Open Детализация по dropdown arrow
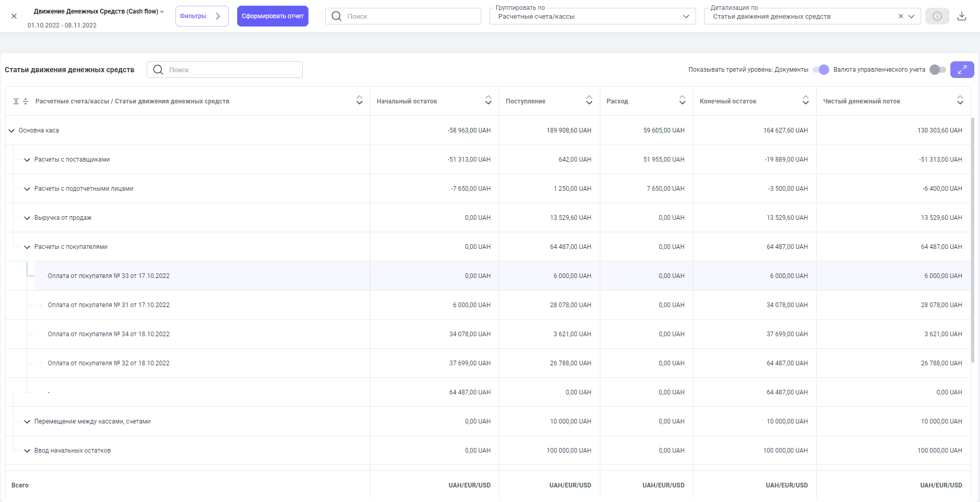 [x=911, y=16]
